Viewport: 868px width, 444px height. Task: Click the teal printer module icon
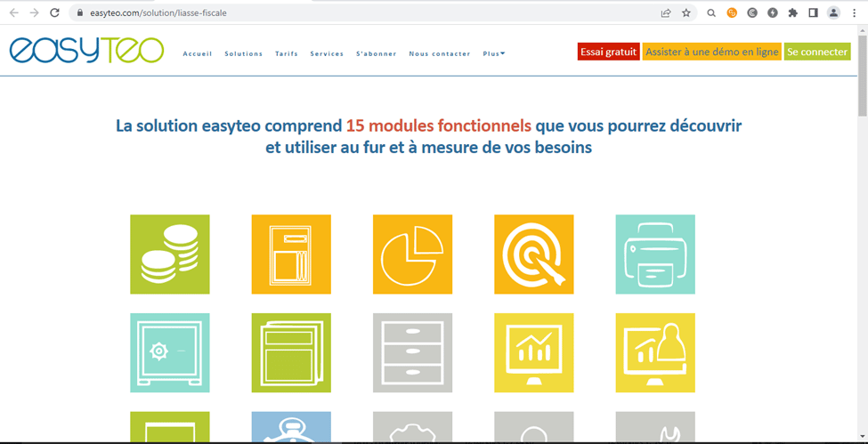[655, 254]
